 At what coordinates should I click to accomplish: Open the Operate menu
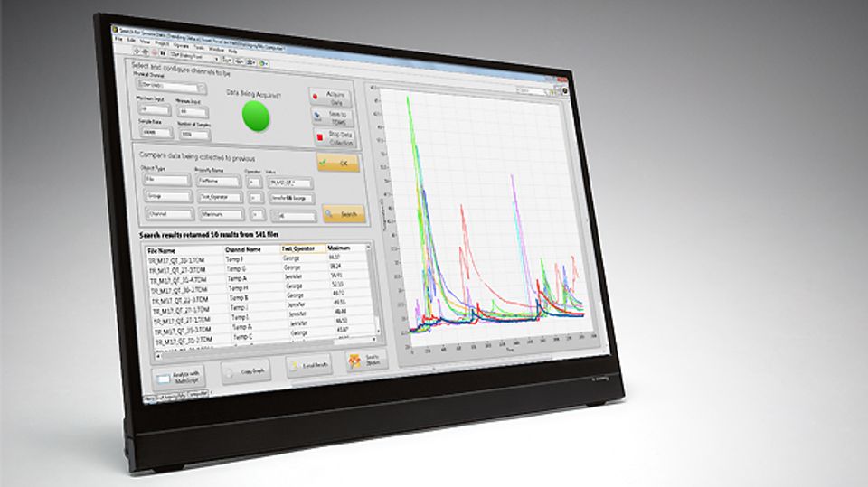click(181, 45)
